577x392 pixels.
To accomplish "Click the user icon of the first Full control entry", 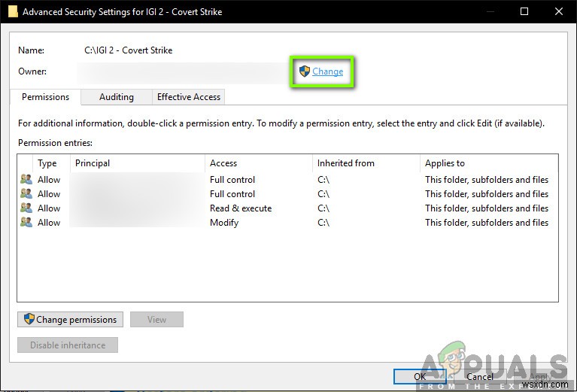I will (x=26, y=180).
